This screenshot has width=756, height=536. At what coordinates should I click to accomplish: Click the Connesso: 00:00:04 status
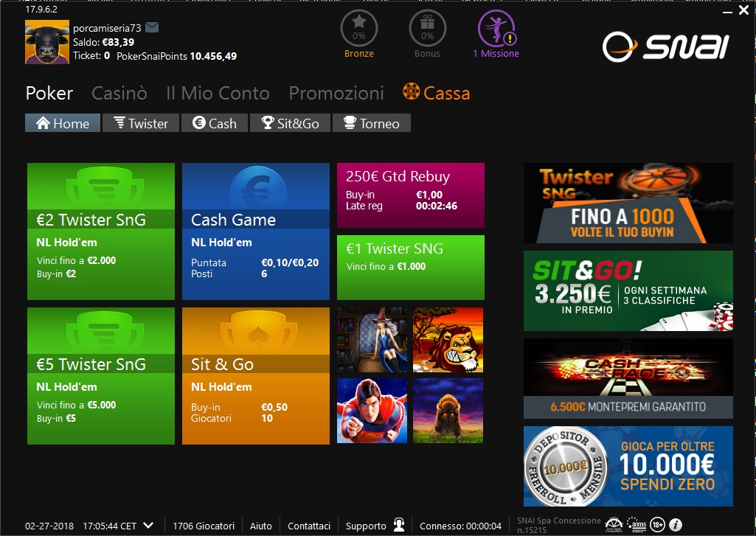pos(460,526)
